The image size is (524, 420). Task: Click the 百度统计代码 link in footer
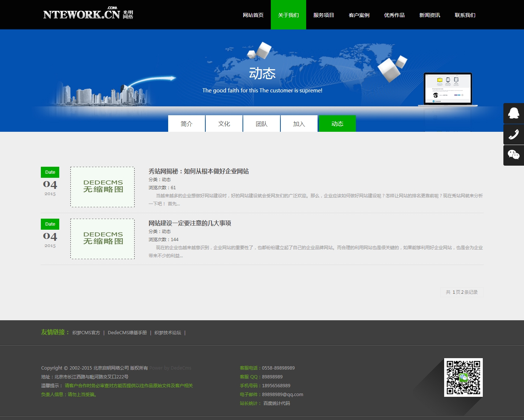click(277, 403)
